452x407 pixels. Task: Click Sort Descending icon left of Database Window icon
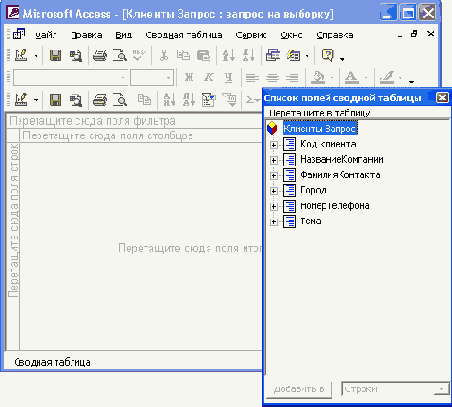[x=249, y=55]
